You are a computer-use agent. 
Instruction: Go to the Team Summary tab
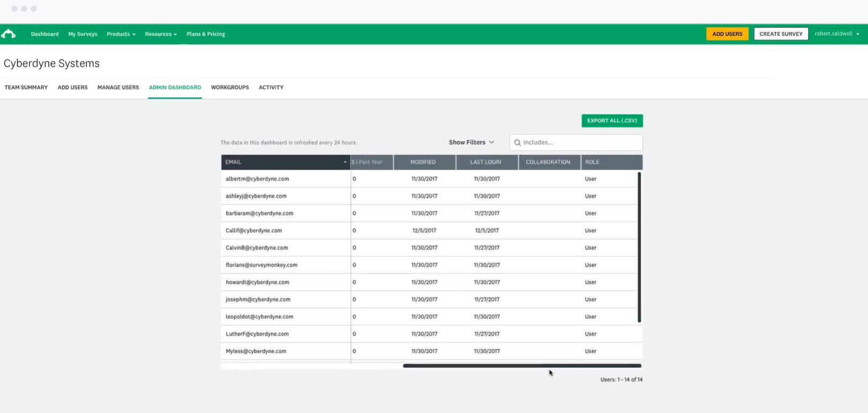pyautogui.click(x=26, y=87)
